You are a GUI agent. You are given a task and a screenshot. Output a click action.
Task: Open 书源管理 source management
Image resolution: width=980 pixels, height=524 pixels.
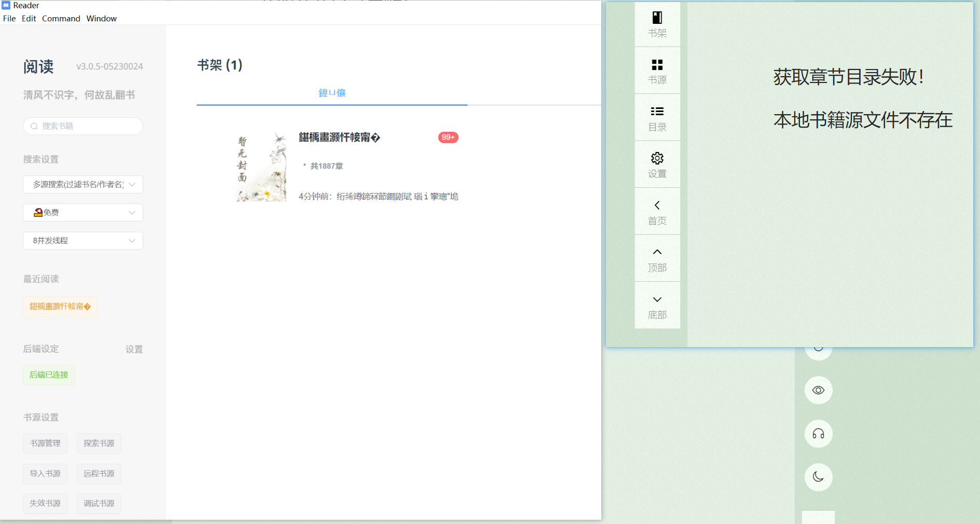coord(45,444)
